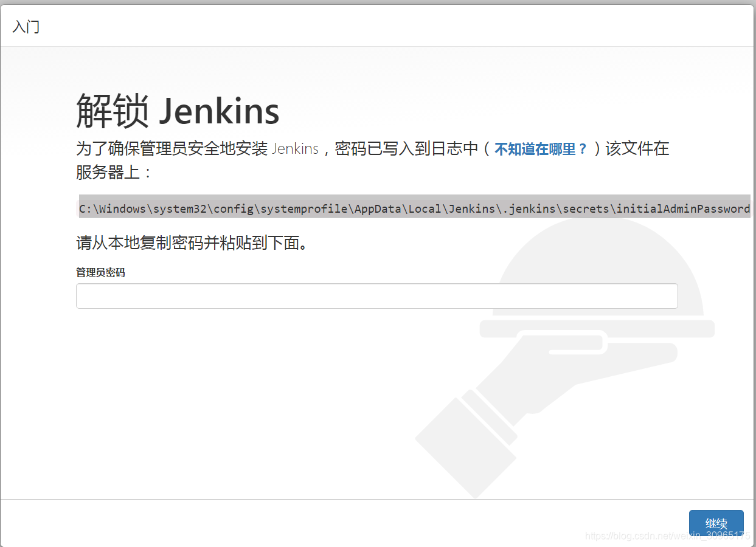Viewport: 756px width, 547px height.
Task: Open the 不知道在哪里？ help link
Action: (x=541, y=149)
